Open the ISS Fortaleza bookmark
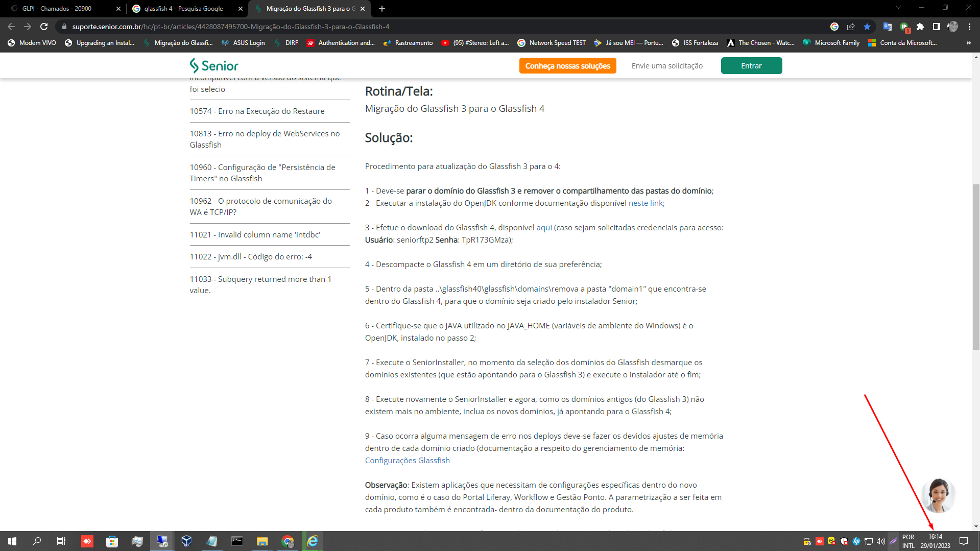Image resolution: width=980 pixels, height=551 pixels. 695,43
